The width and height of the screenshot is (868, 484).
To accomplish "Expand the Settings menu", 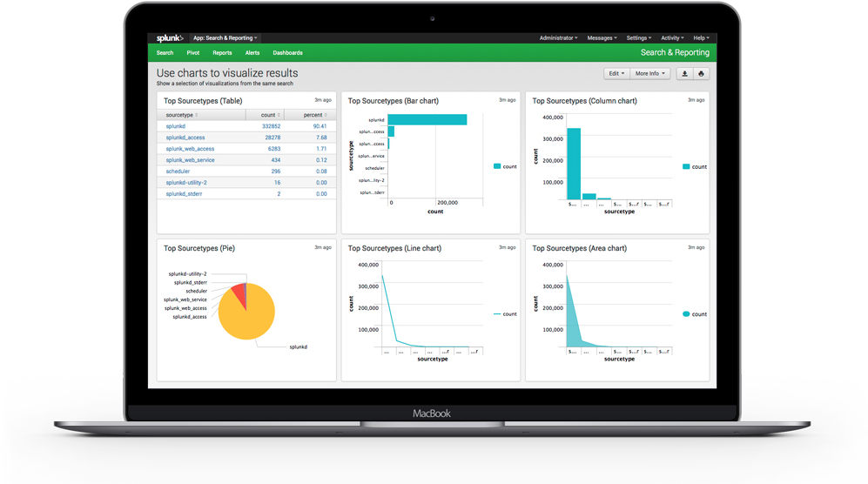I will 639,38.
